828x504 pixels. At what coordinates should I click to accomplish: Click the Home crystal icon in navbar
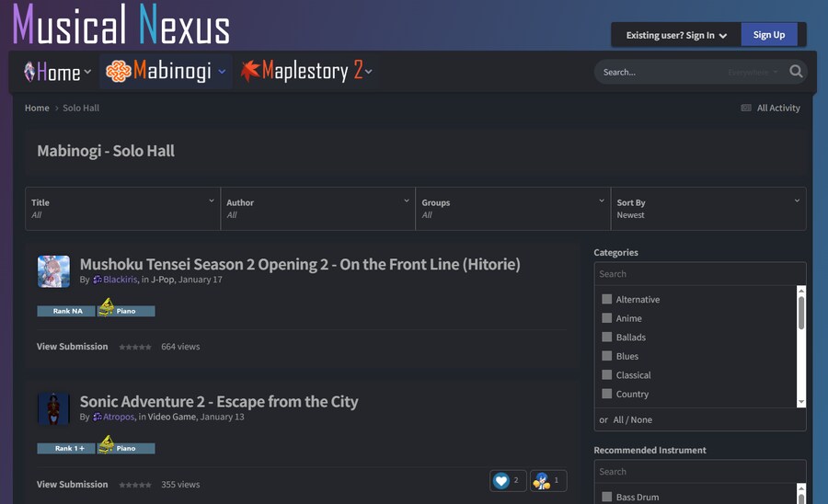click(29, 71)
